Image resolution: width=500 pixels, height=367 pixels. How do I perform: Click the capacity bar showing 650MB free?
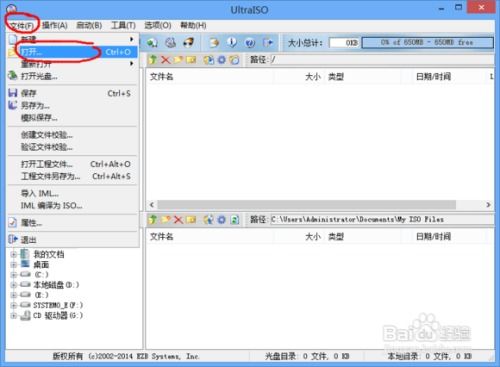(x=427, y=43)
